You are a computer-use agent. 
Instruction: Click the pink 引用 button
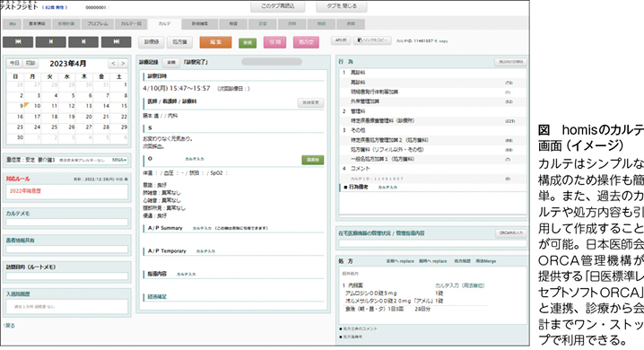point(274,42)
